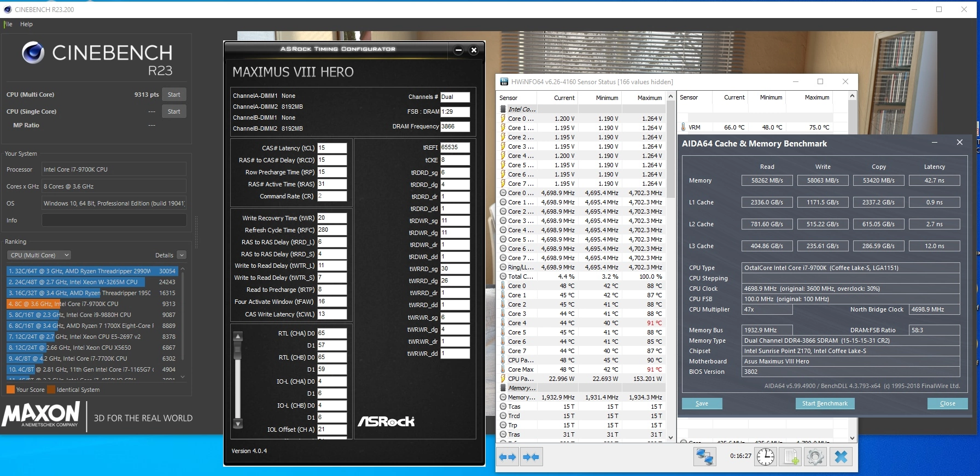Click the ASRock timings scrollbar up arrow
The height and width of the screenshot is (476, 980).
coord(238,336)
